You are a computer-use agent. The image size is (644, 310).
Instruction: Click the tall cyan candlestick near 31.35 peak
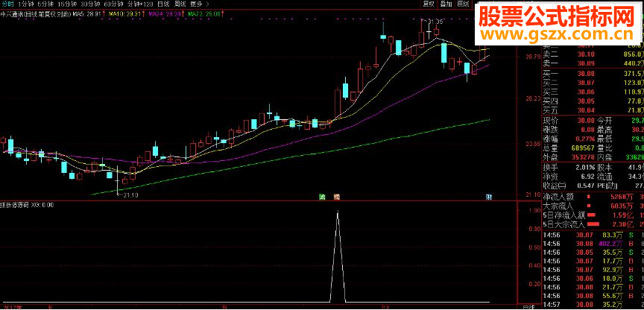444,53
